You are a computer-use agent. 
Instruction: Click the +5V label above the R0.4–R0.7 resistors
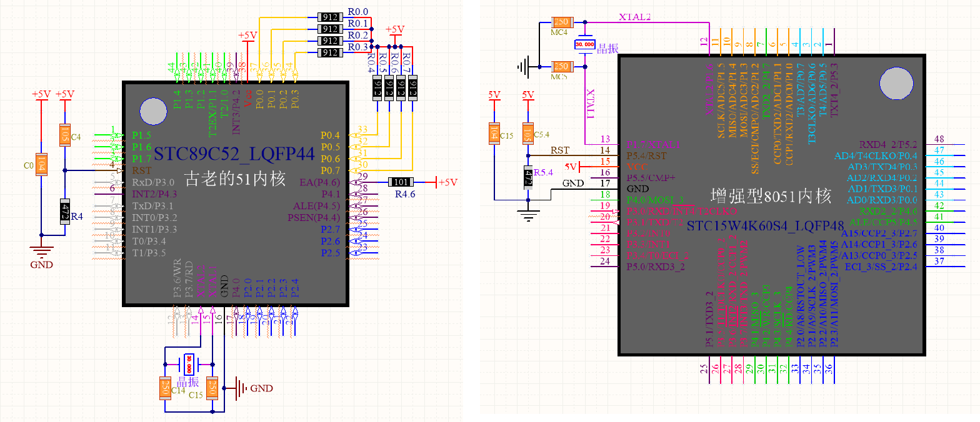pyautogui.click(x=395, y=29)
